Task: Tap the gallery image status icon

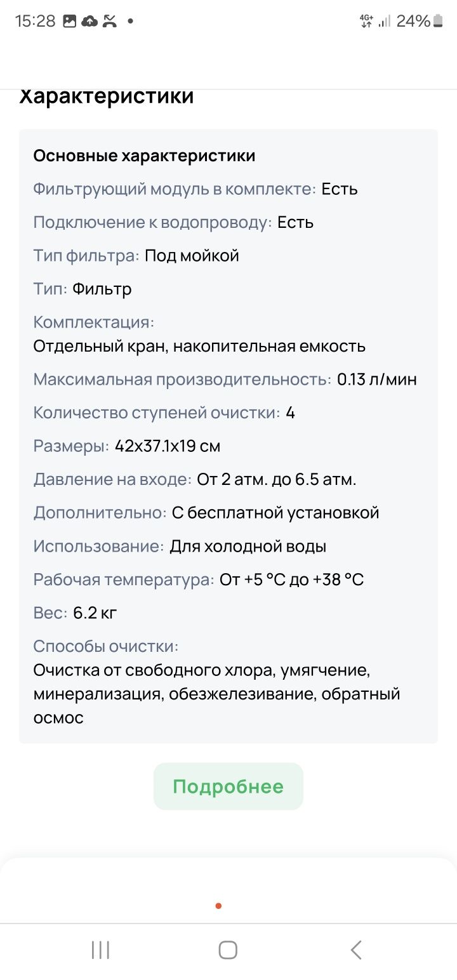Action: pyautogui.click(x=70, y=21)
